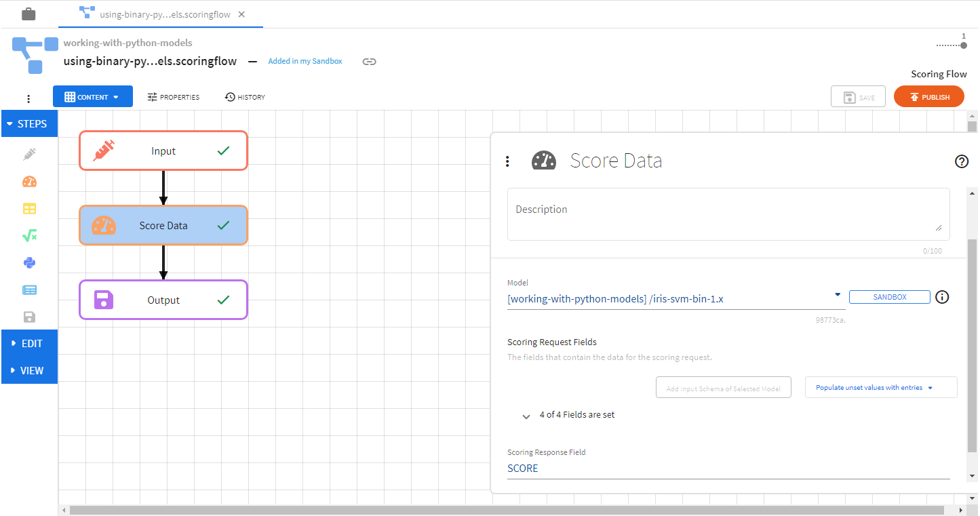980x516 pixels.
Task: Open the help icon in Score Data panel
Action: (x=961, y=161)
